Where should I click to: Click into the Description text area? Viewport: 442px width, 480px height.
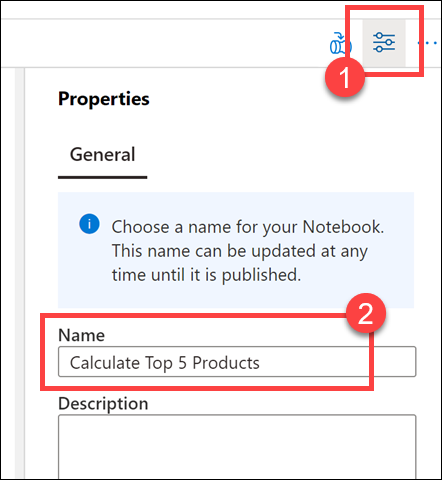(237, 447)
